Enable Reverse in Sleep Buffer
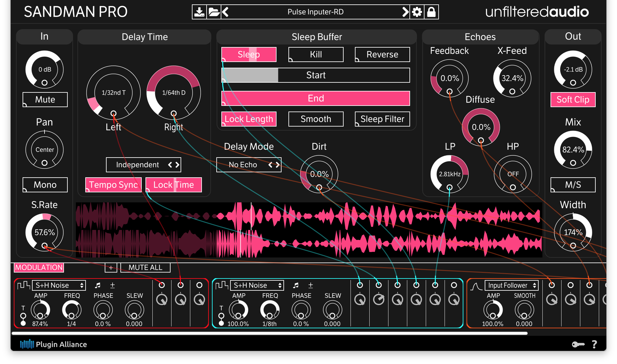This screenshot has height=364, width=617. [382, 55]
